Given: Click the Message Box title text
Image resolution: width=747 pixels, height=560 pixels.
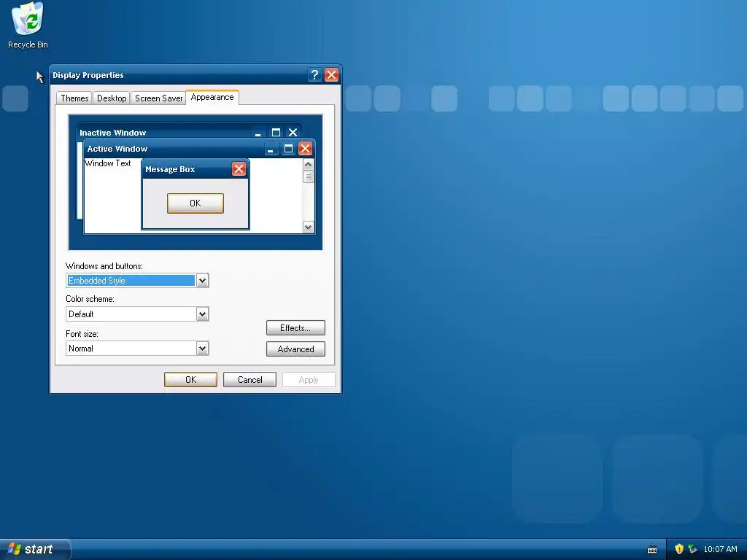Looking at the screenshot, I should tap(170, 169).
